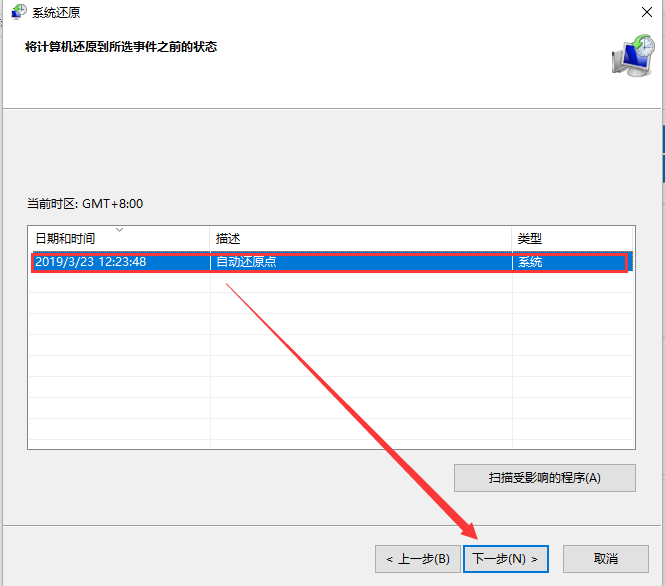
Task: Click the System Restore title bar icon
Action: [x=19, y=12]
